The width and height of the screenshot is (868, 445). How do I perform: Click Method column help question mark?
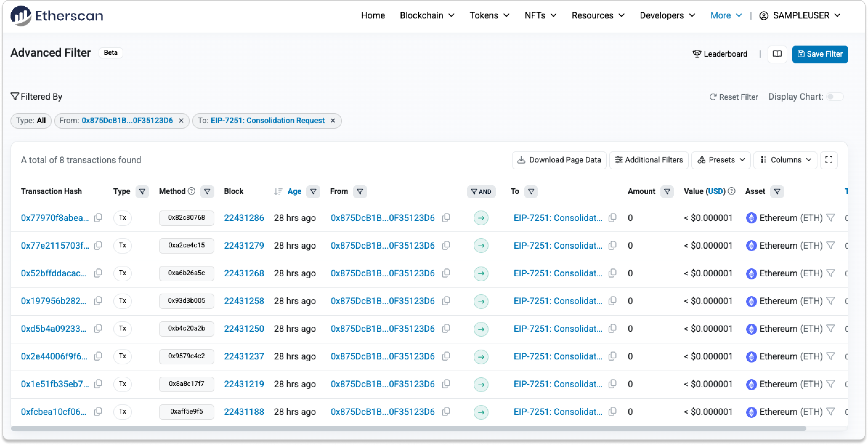(x=191, y=191)
